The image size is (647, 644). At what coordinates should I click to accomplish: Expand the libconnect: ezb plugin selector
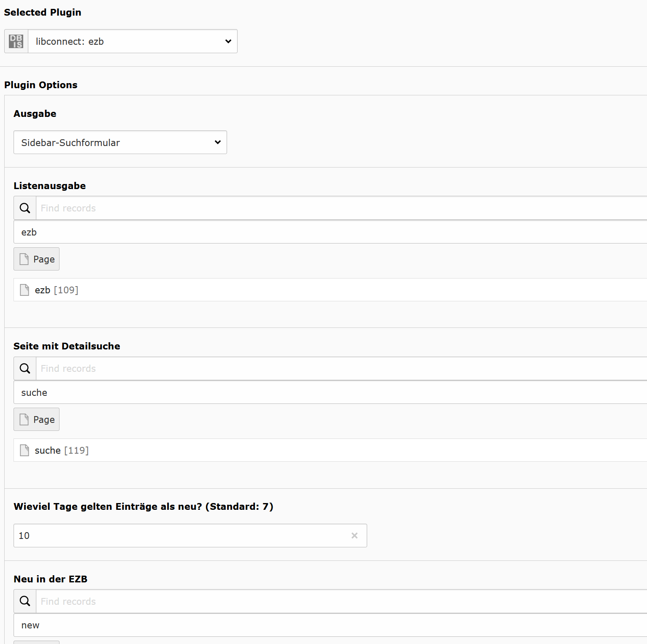[228, 41]
